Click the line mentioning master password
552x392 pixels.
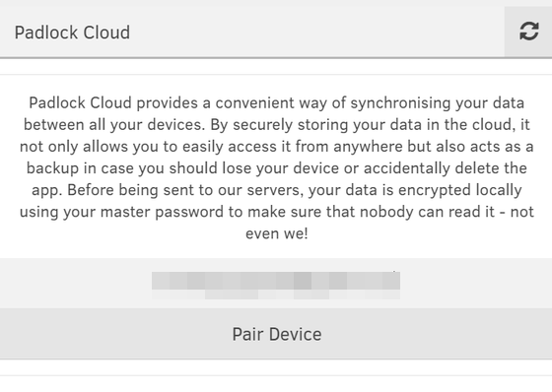(x=277, y=212)
